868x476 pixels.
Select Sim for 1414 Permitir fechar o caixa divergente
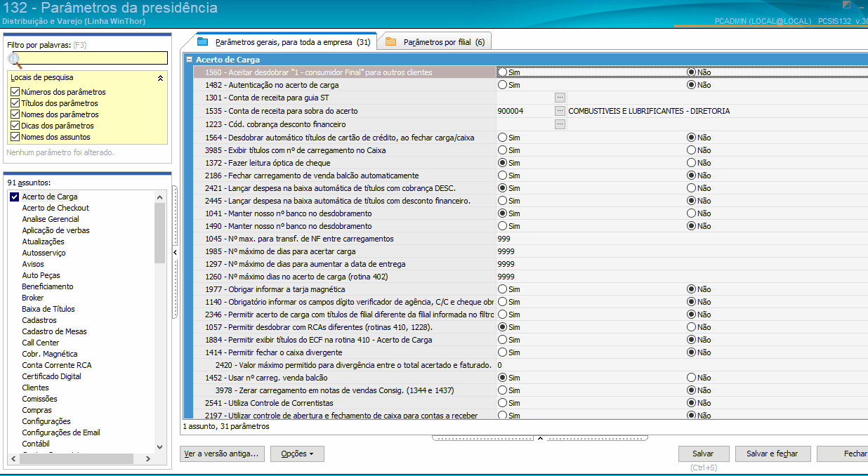click(x=502, y=352)
